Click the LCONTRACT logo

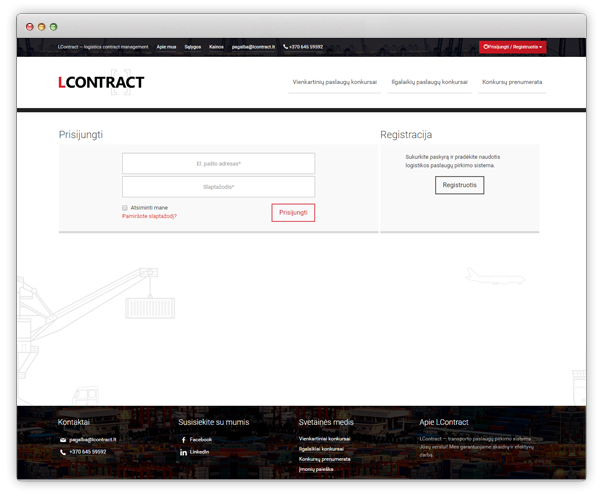[x=101, y=82]
